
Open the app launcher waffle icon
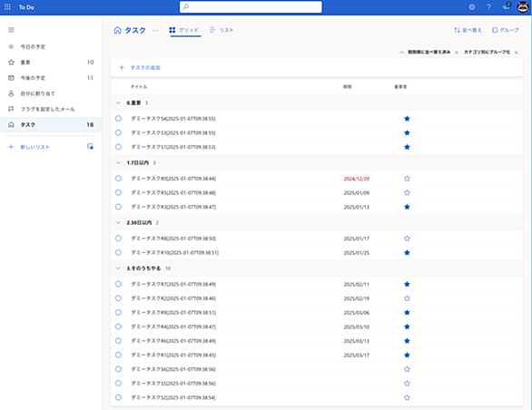coord(7,6)
